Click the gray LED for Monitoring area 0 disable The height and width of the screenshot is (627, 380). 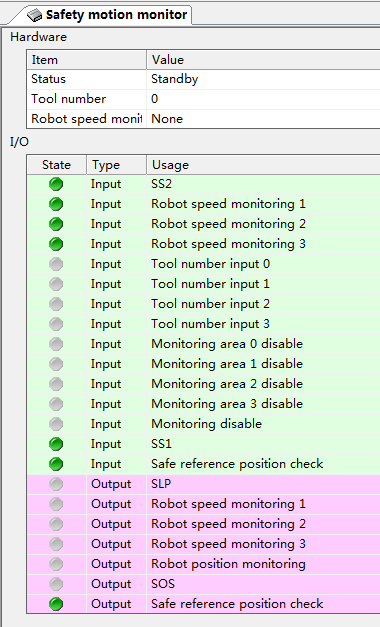coord(56,344)
